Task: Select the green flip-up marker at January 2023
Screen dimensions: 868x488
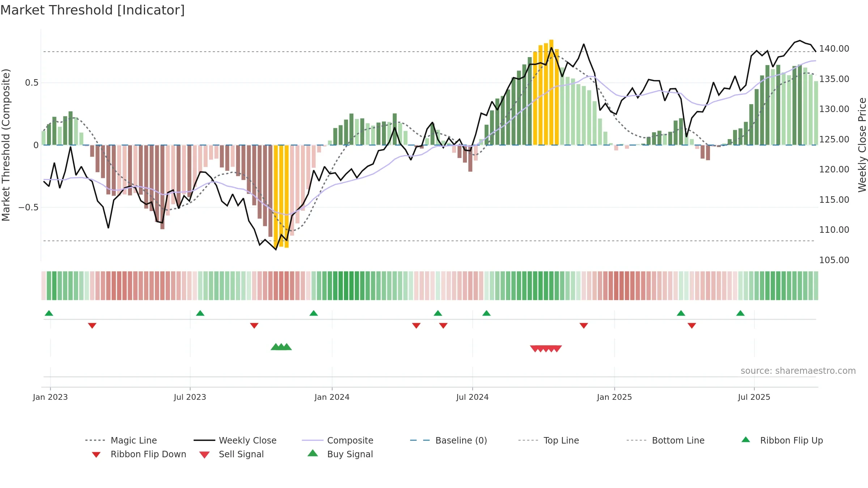Action: (49, 313)
